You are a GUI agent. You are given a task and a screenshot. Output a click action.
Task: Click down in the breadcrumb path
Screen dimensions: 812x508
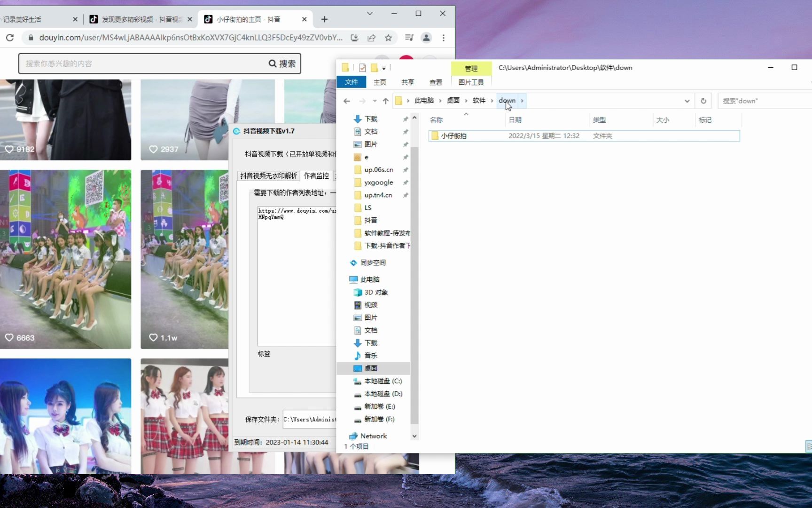click(x=507, y=101)
